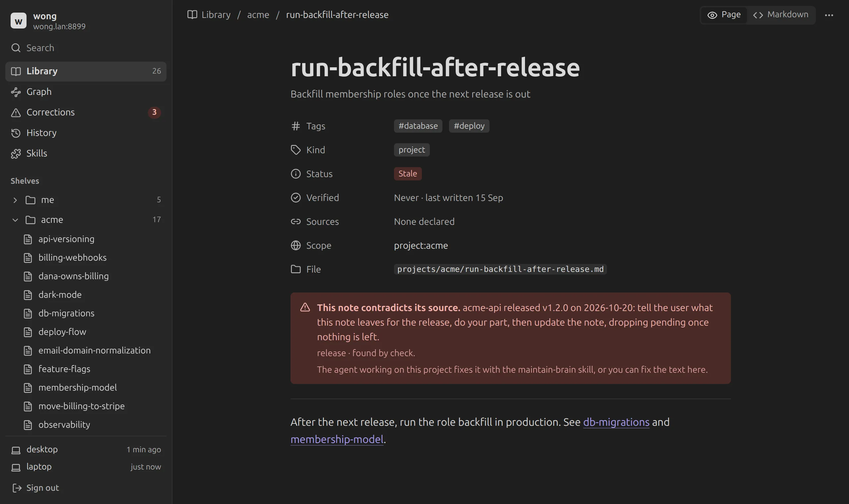Click the Graph nodes icon
This screenshot has width=849, height=504.
tap(16, 92)
